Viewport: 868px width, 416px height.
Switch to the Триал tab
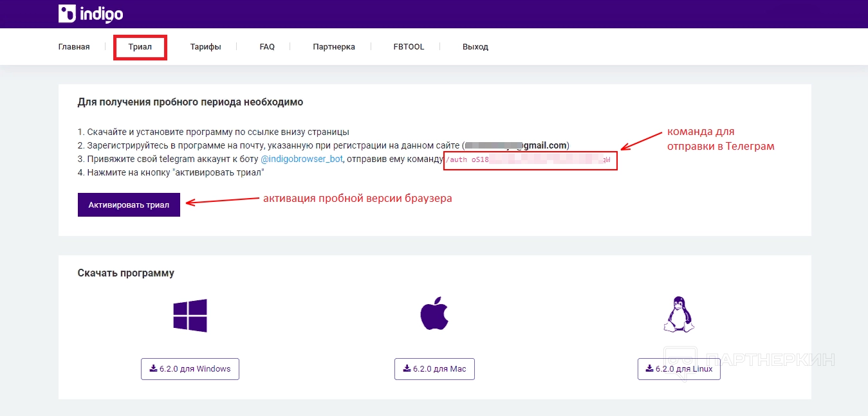tap(140, 47)
